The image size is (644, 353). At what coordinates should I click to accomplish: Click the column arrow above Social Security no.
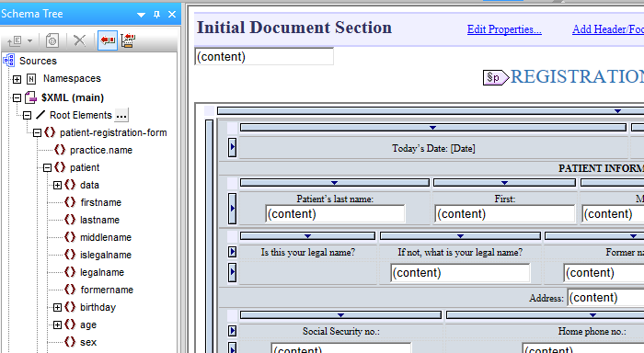tap(341, 314)
